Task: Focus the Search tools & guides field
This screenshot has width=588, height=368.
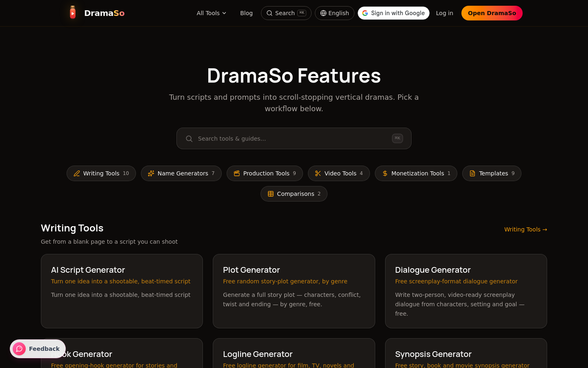Action: tap(294, 139)
